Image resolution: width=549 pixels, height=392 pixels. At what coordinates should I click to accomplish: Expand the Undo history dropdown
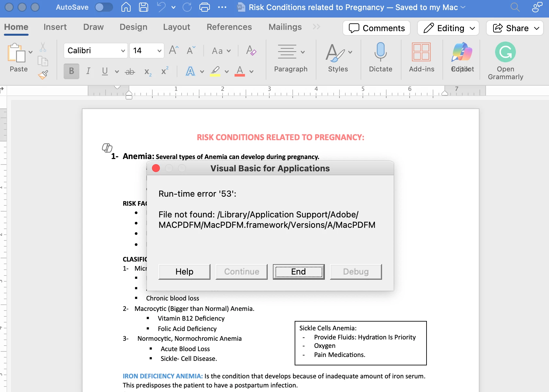(x=173, y=7)
